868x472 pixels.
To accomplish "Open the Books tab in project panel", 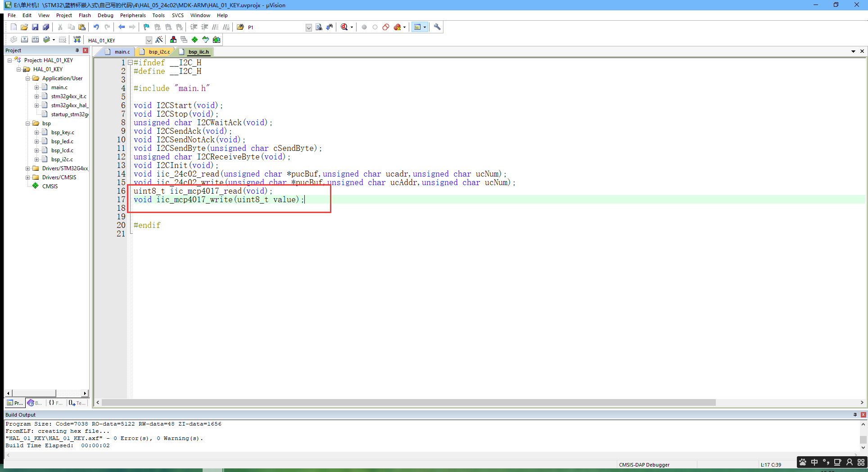I will coord(35,403).
